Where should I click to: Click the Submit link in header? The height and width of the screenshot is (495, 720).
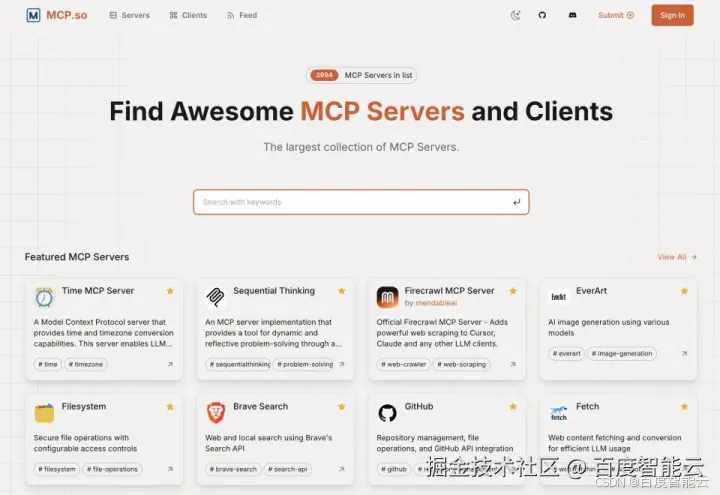pyautogui.click(x=616, y=15)
